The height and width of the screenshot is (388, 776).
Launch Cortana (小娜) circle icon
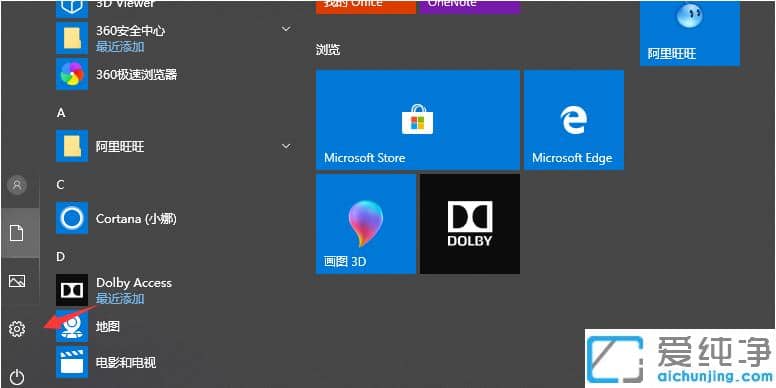[x=72, y=218]
